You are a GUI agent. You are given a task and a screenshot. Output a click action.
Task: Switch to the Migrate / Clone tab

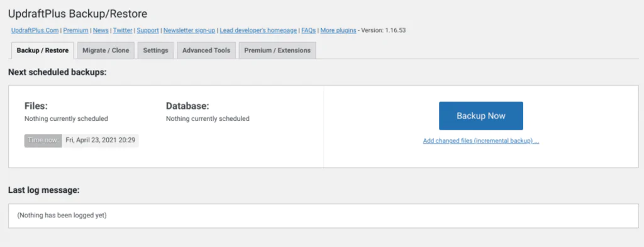[x=106, y=50]
